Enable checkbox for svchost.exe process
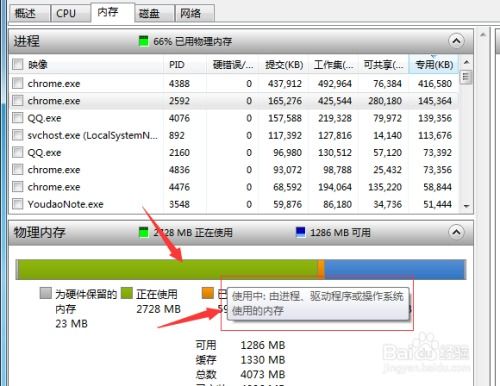Screen dimensions: 500x386 tap(17, 135)
